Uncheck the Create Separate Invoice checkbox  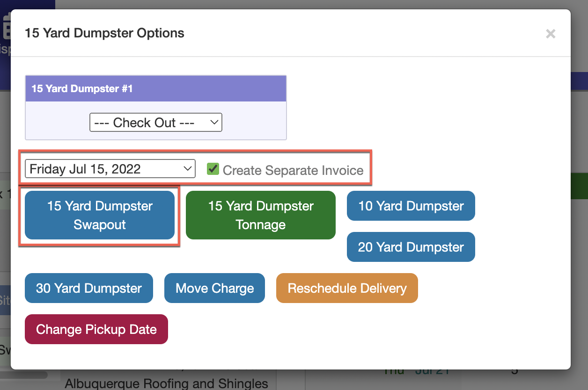click(x=213, y=169)
